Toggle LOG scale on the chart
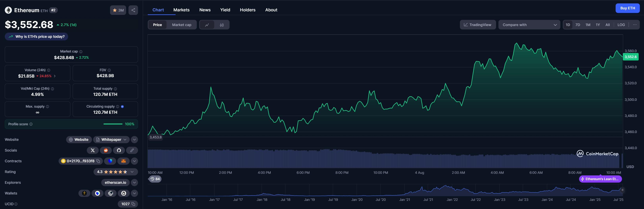644x209 pixels. coord(621,25)
